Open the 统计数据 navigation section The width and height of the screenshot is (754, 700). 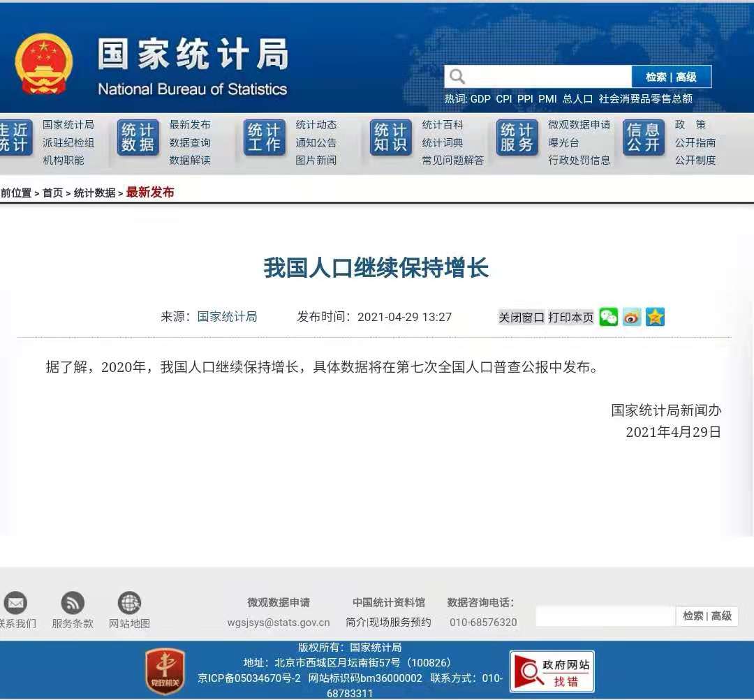(x=138, y=137)
